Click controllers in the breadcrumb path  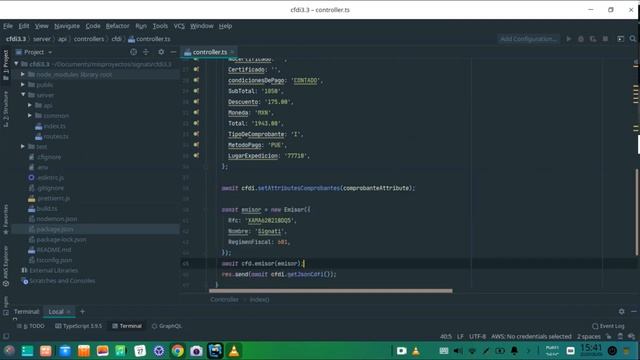(89, 39)
